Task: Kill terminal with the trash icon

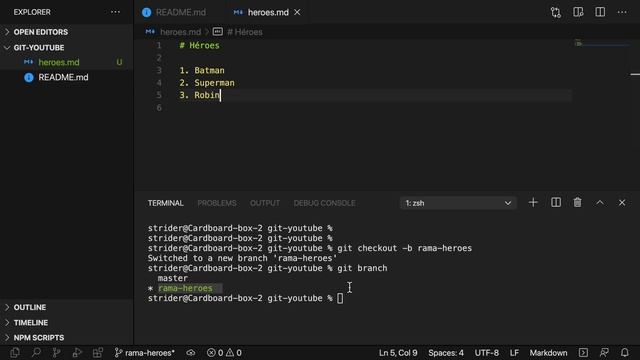Action: [x=577, y=202]
